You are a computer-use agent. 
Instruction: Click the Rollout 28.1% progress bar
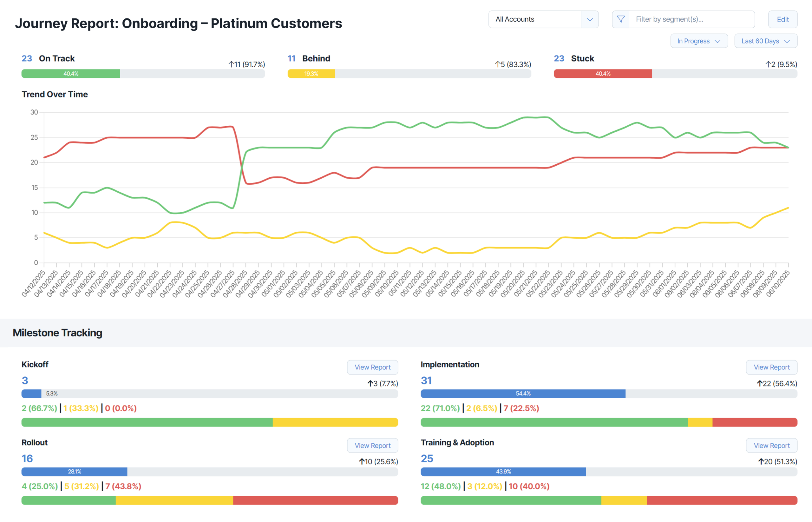coord(74,472)
